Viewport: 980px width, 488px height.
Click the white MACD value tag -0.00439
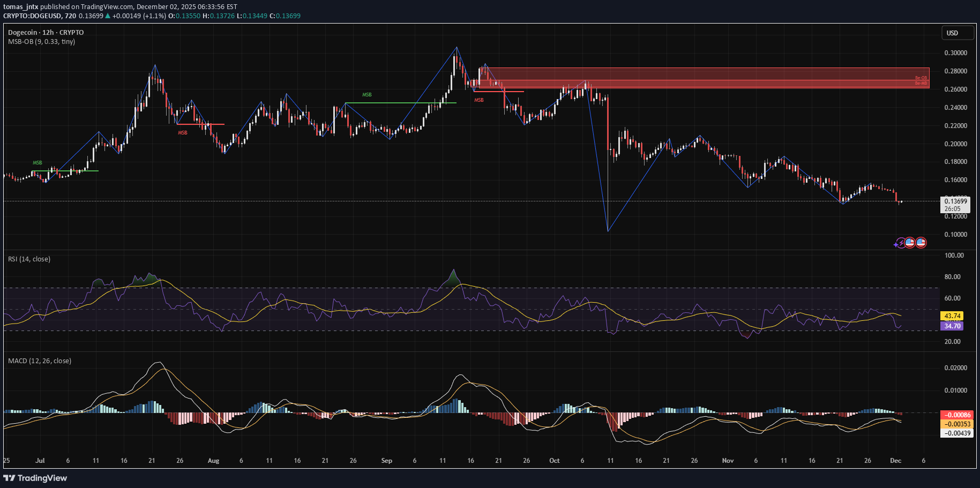point(957,433)
